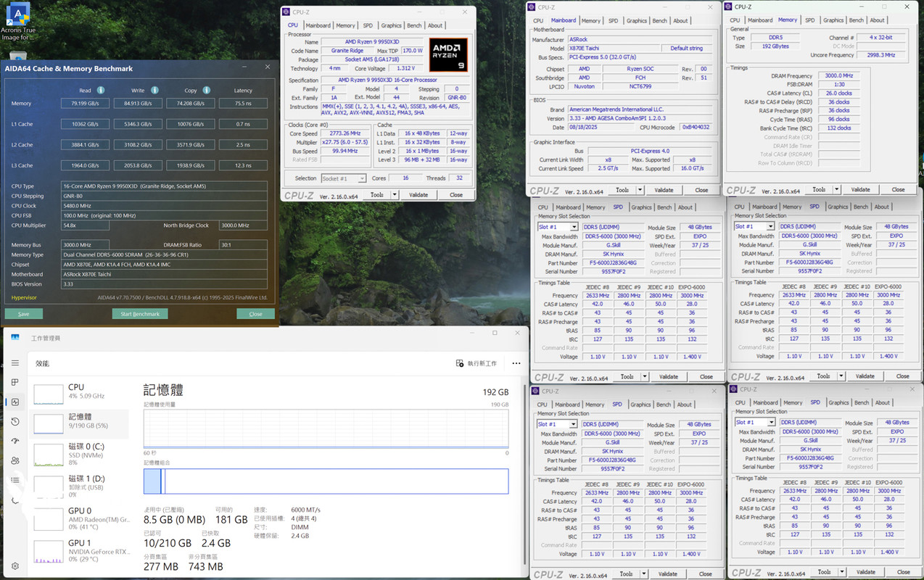Select 磁碟 1 (D:) item in Task Manager
The height and width of the screenshot is (580, 924).
[x=81, y=486]
